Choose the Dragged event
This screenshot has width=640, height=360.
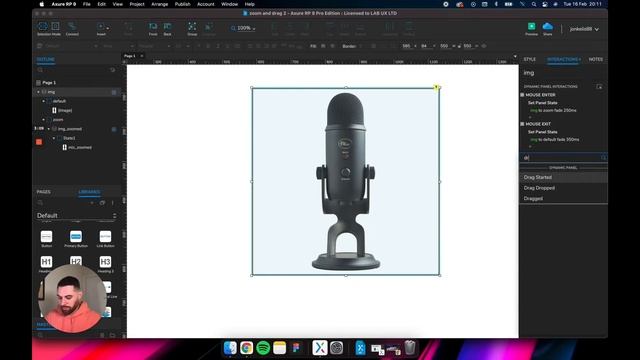click(563, 199)
